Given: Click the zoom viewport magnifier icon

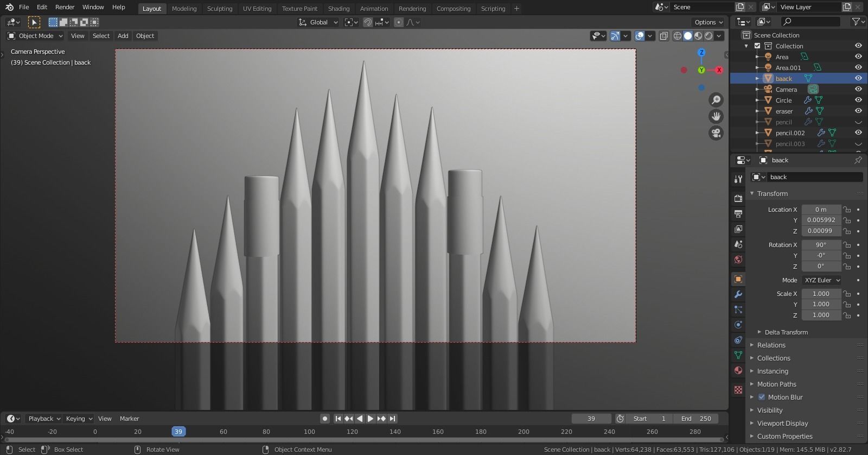Looking at the screenshot, I should tap(716, 100).
